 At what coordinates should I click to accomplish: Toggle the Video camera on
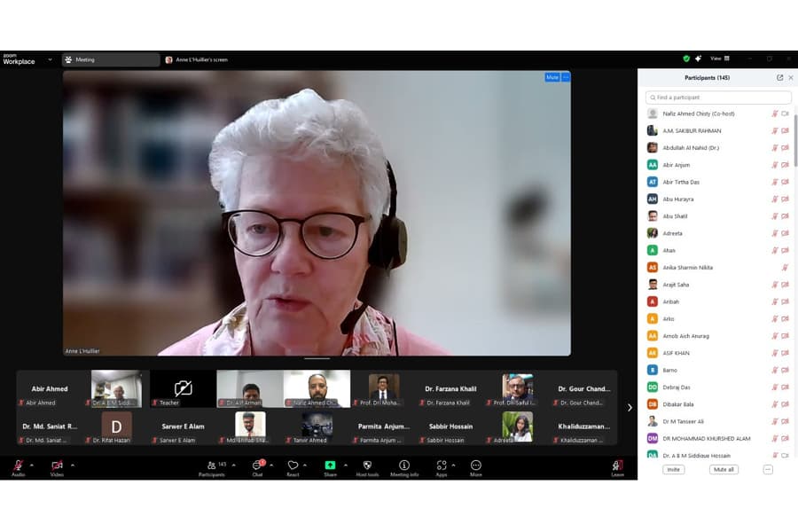coord(57,465)
